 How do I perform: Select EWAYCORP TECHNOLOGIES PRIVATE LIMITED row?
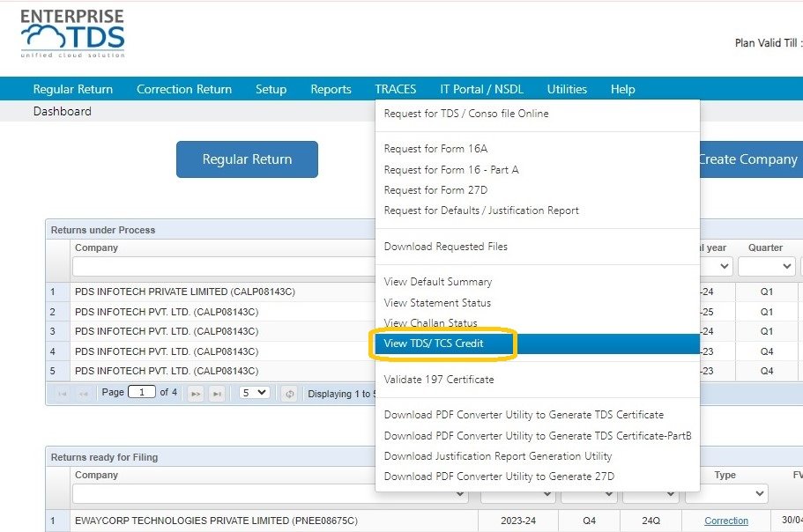click(x=216, y=521)
